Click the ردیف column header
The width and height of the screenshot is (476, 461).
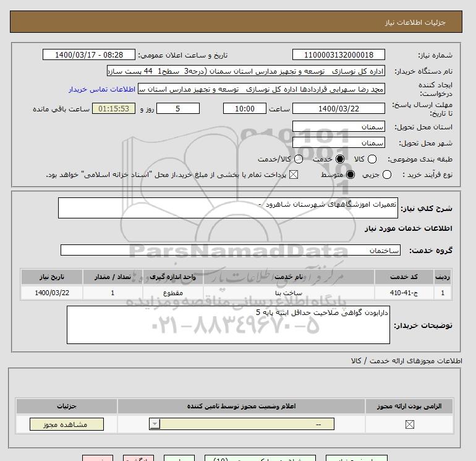(x=443, y=277)
